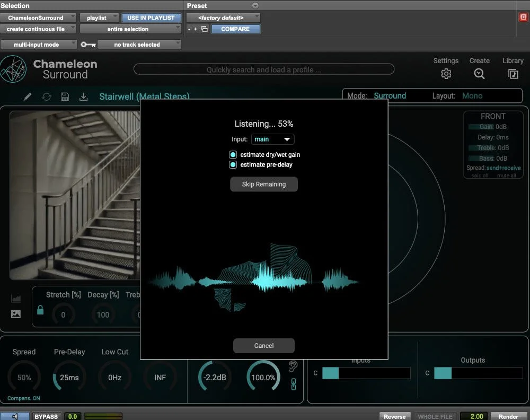Click the refresh profile arrows icon
The height and width of the screenshot is (420, 530).
46,97
